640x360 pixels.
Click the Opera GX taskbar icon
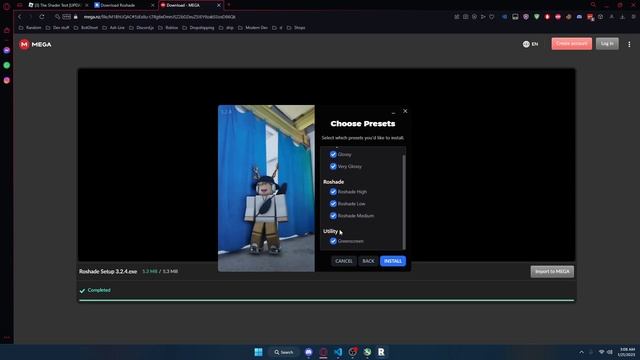(323, 352)
